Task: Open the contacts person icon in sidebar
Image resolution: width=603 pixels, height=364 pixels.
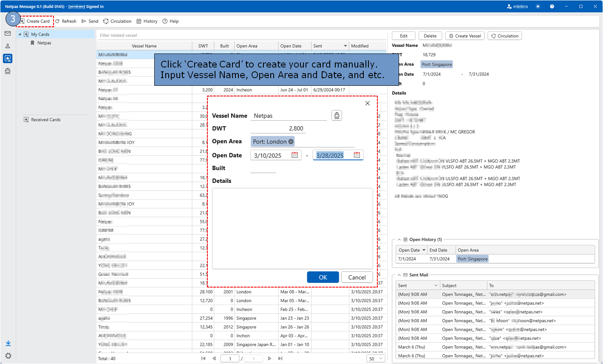Action: click(x=8, y=46)
